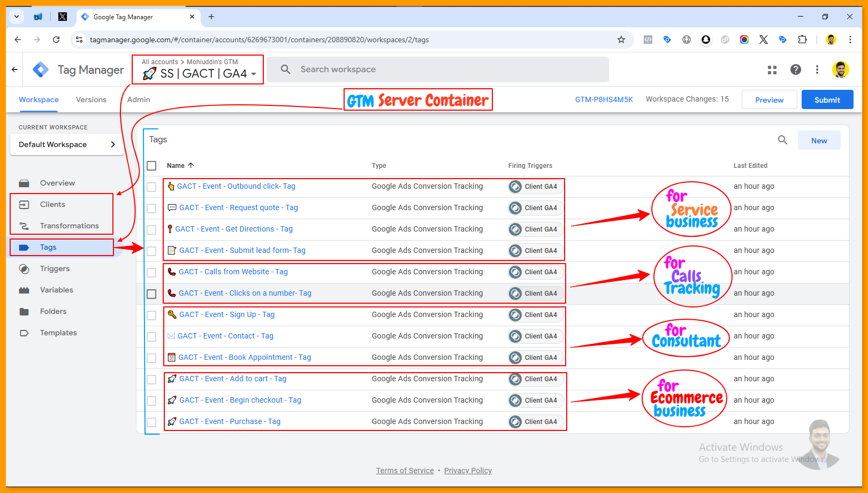Click the blue Submit button
This screenshot has width=868, height=493.
pyautogui.click(x=827, y=100)
